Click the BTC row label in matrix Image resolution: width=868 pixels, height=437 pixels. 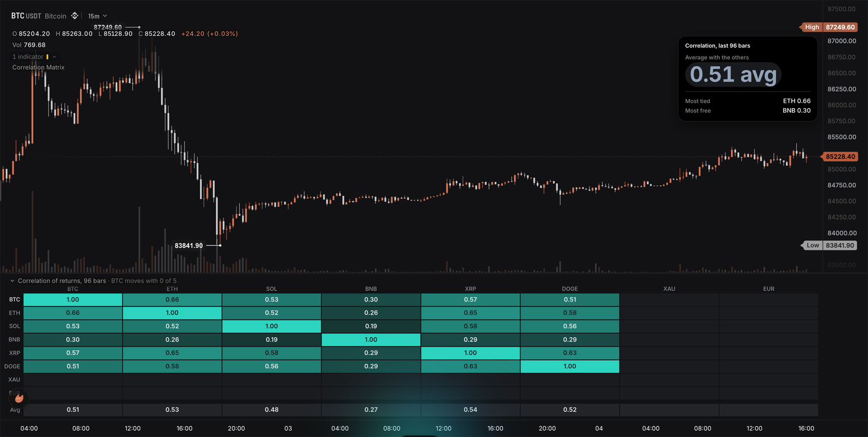pyautogui.click(x=15, y=300)
